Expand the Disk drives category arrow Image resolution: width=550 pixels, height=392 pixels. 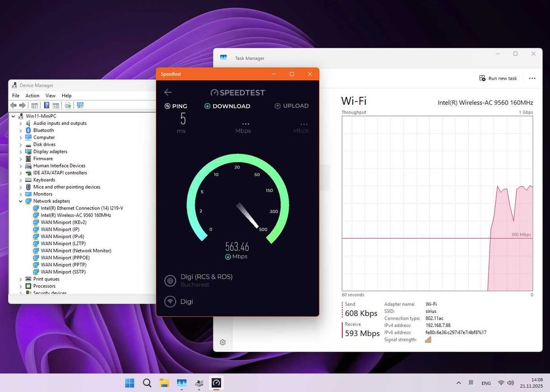21,144
